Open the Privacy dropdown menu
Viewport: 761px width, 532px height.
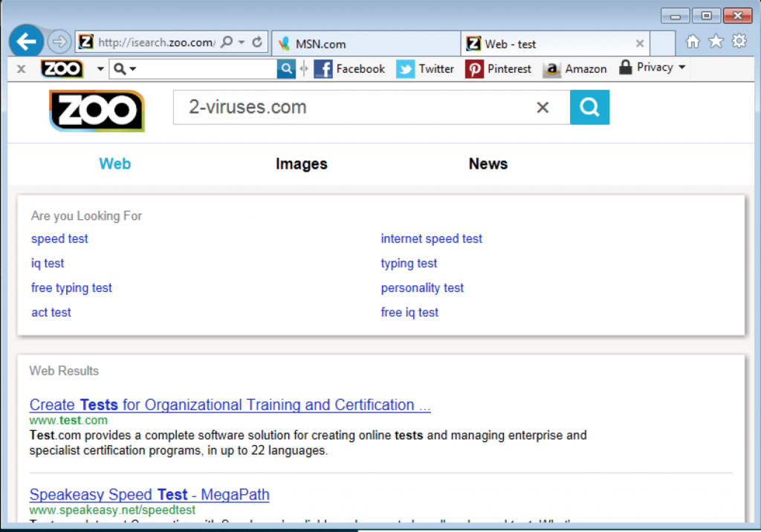(652, 68)
